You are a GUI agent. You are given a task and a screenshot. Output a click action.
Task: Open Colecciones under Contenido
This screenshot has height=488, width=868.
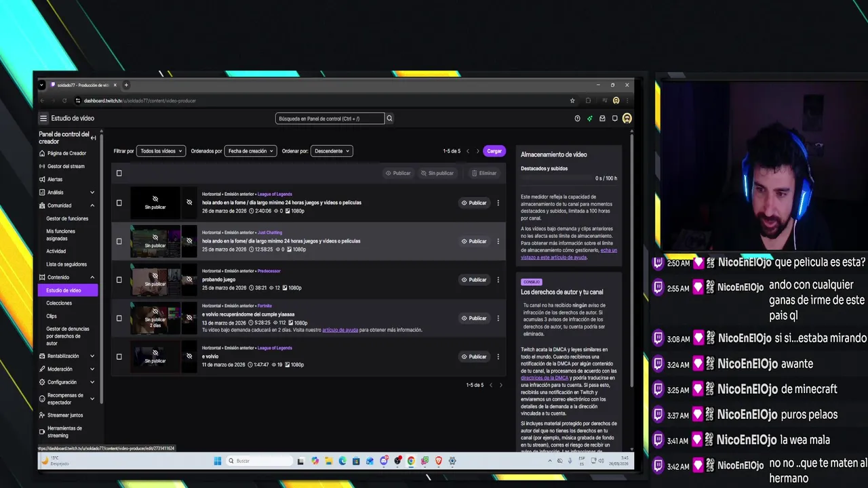tap(59, 303)
